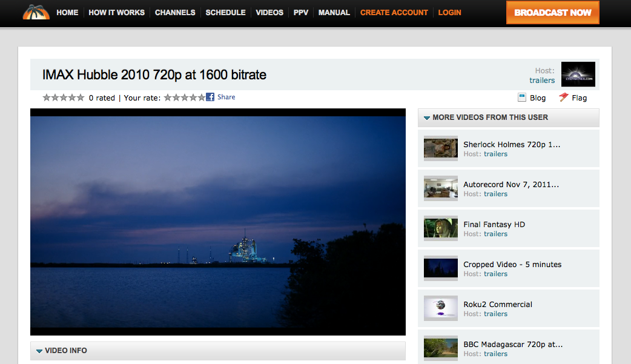This screenshot has width=631, height=364.
Task: Click the Blog notepad icon
Action: (x=522, y=98)
